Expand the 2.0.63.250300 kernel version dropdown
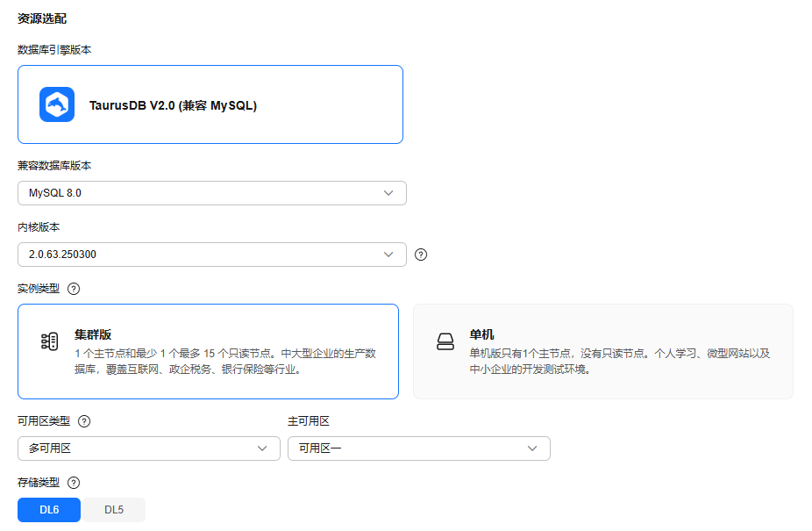This screenshot has height=531, width=812. [x=211, y=255]
